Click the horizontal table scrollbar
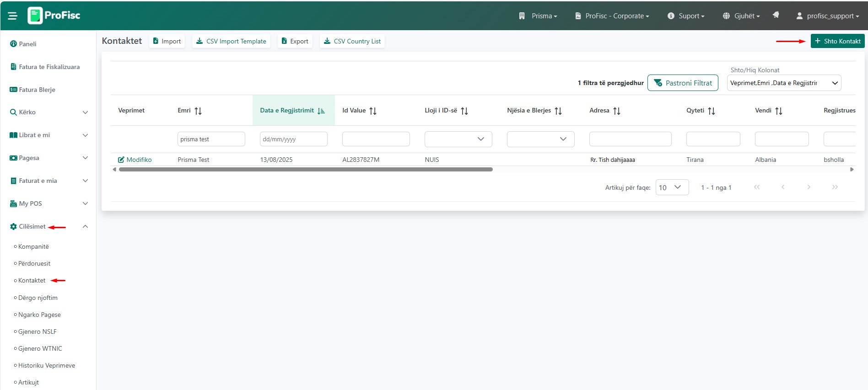 [x=306, y=170]
